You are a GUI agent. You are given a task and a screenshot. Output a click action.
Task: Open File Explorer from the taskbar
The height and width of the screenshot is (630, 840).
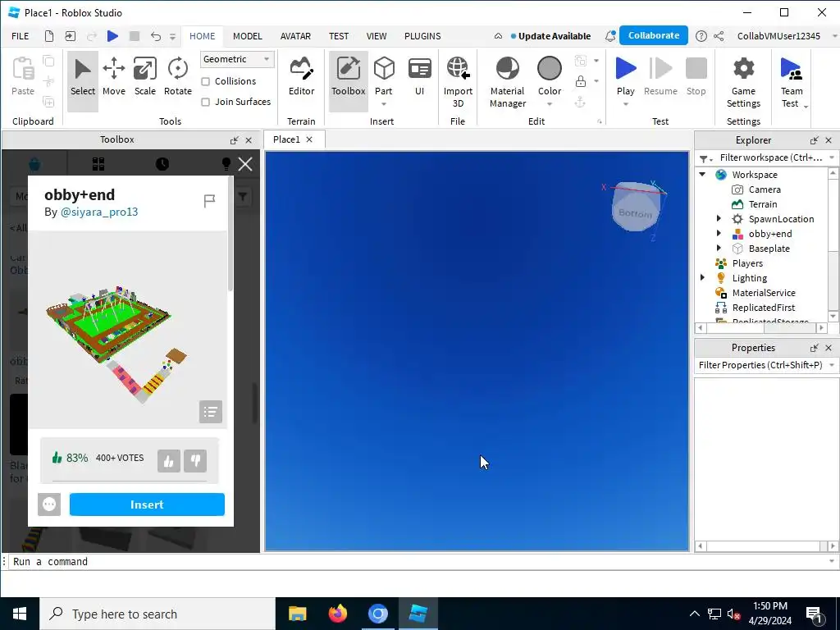click(297, 614)
